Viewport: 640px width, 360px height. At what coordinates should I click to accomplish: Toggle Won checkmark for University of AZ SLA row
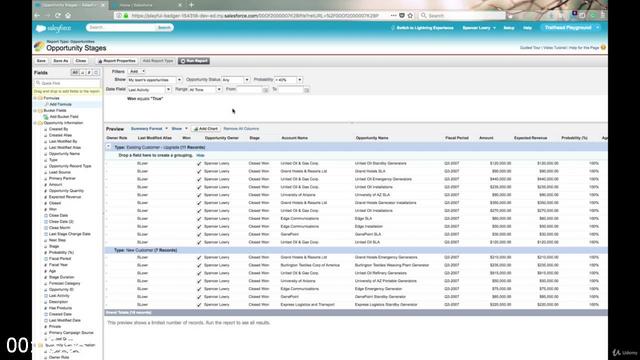(199, 195)
